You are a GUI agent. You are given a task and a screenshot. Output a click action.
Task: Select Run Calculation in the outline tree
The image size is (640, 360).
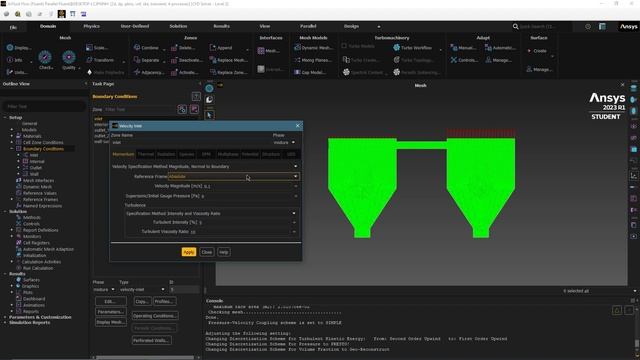click(38, 268)
